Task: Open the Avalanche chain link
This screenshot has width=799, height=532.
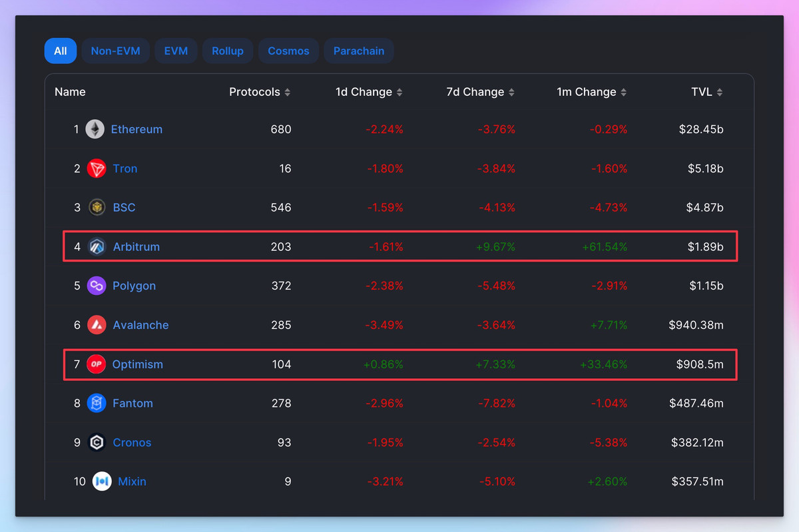Action: 140,325
